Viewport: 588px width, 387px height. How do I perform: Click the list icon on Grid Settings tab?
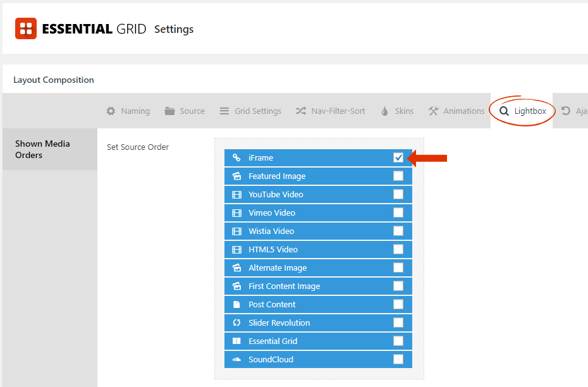pyautogui.click(x=224, y=111)
